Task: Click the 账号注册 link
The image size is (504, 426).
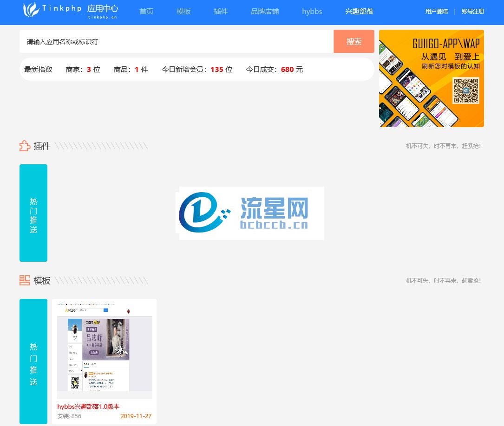Action: [472, 12]
